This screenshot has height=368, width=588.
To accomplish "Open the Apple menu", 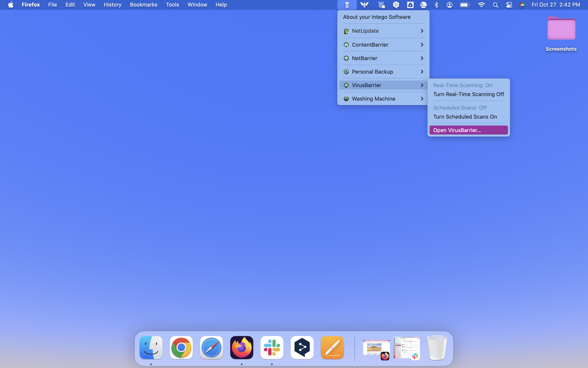I will 11,5.
